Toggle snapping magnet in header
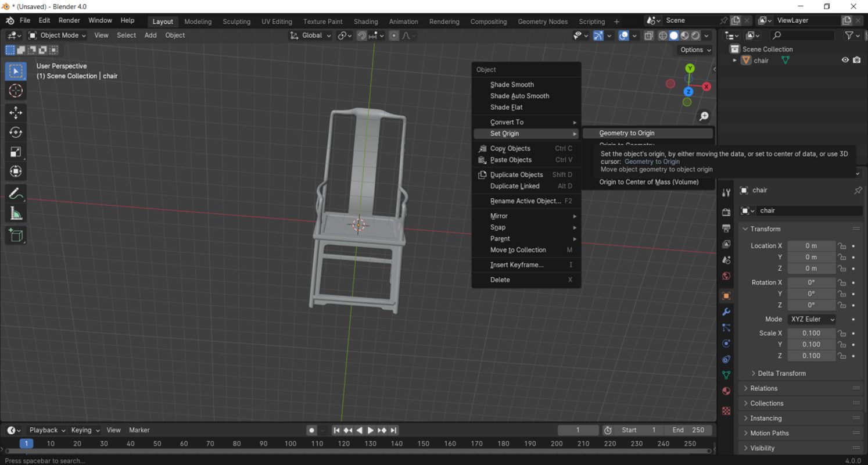The width and height of the screenshot is (868, 465). (x=362, y=35)
